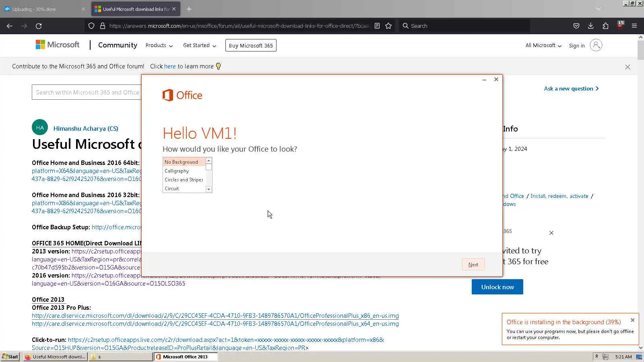
Task: Minimize the Office setup dialog
Action: (485, 80)
